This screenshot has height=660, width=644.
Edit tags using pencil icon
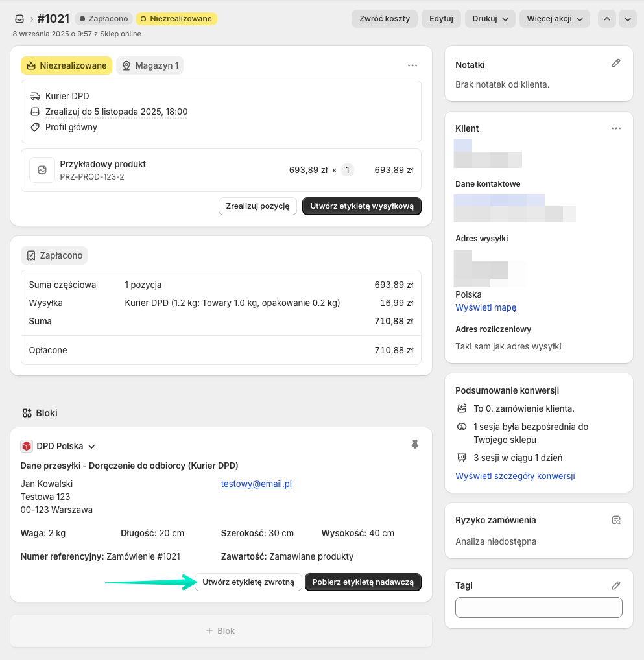[x=615, y=585]
